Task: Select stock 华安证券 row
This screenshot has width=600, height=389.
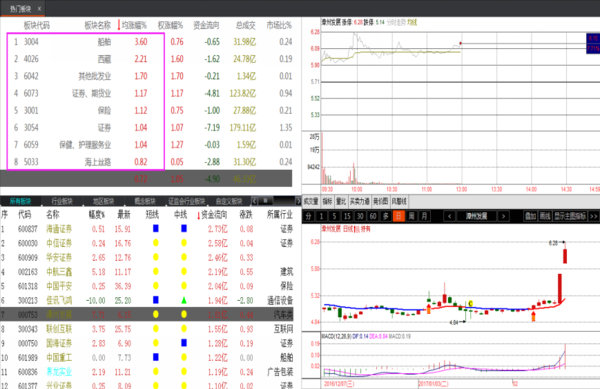Action: pyautogui.click(x=147, y=258)
